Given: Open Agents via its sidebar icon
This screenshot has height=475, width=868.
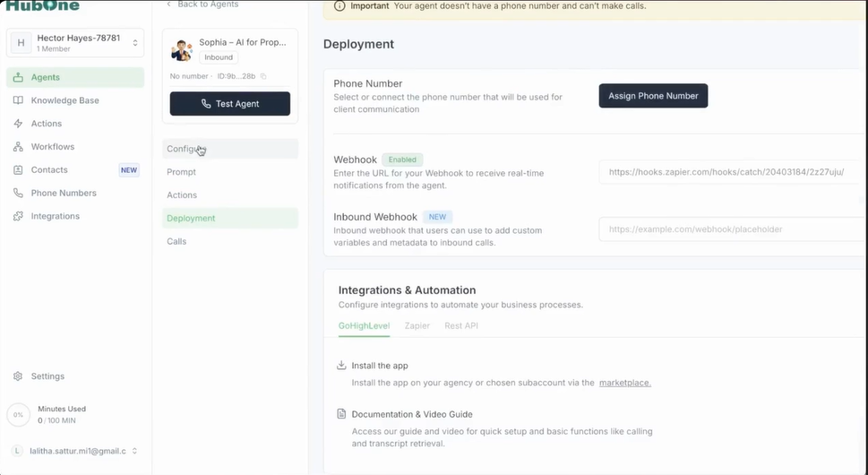Looking at the screenshot, I should click(x=18, y=77).
